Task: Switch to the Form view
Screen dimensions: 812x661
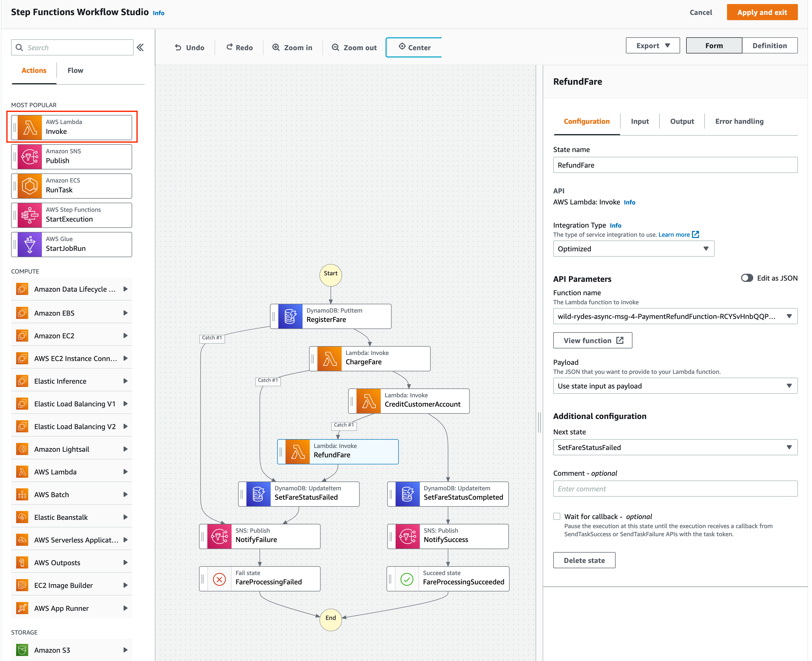Action: (714, 45)
